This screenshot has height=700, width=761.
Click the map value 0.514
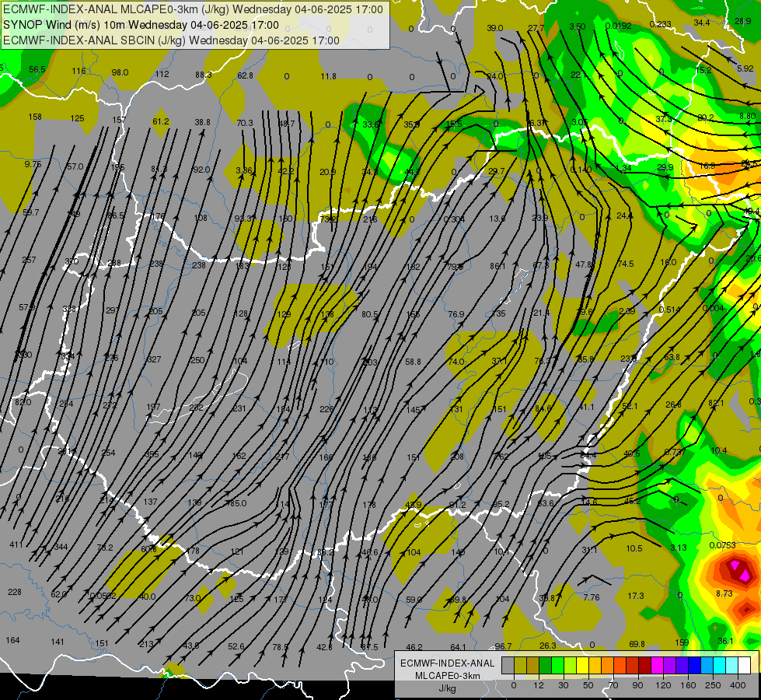(669, 310)
